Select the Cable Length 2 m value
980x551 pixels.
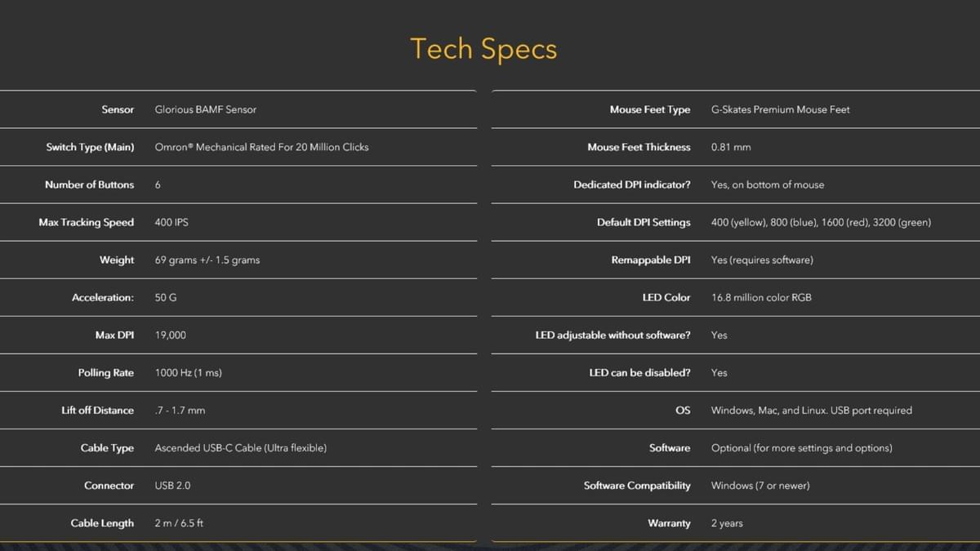pos(179,522)
